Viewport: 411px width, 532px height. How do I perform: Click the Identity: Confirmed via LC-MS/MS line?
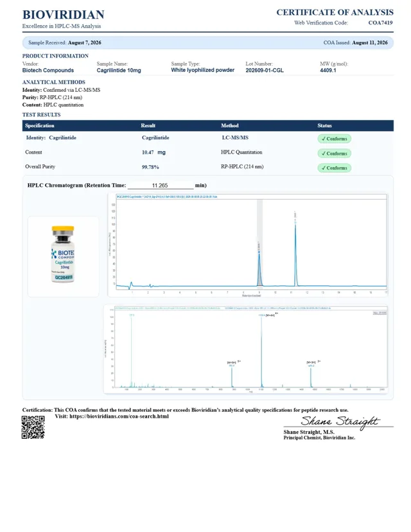61,90
